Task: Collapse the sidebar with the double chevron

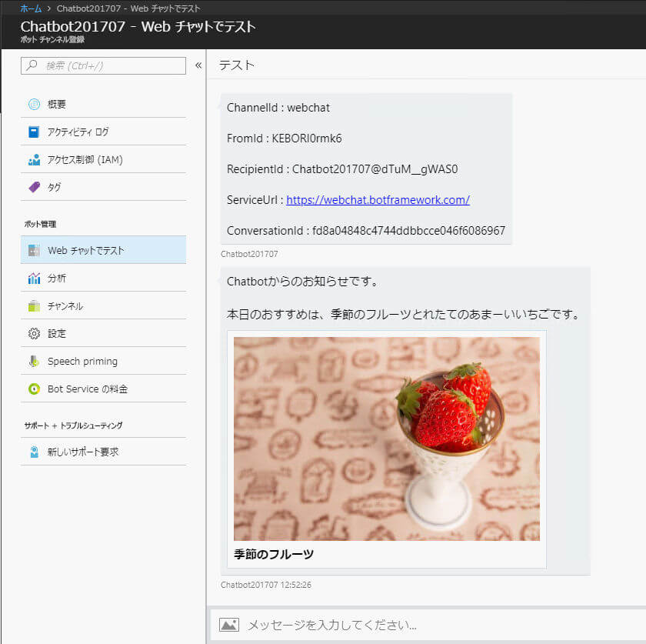Action: click(x=198, y=65)
